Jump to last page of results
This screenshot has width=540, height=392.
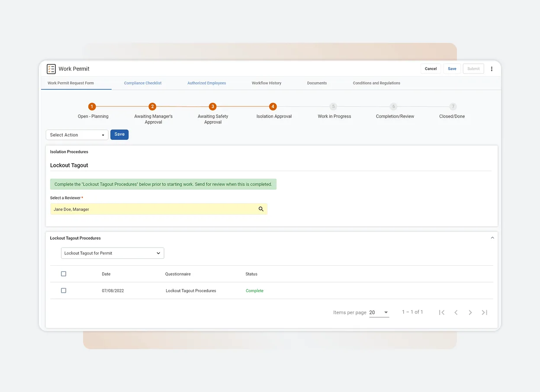484,312
